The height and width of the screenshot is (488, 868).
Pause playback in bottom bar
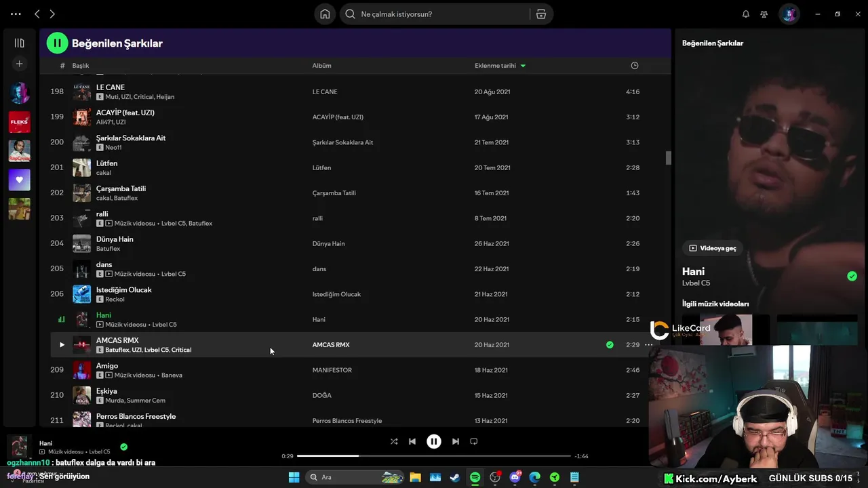(x=434, y=441)
